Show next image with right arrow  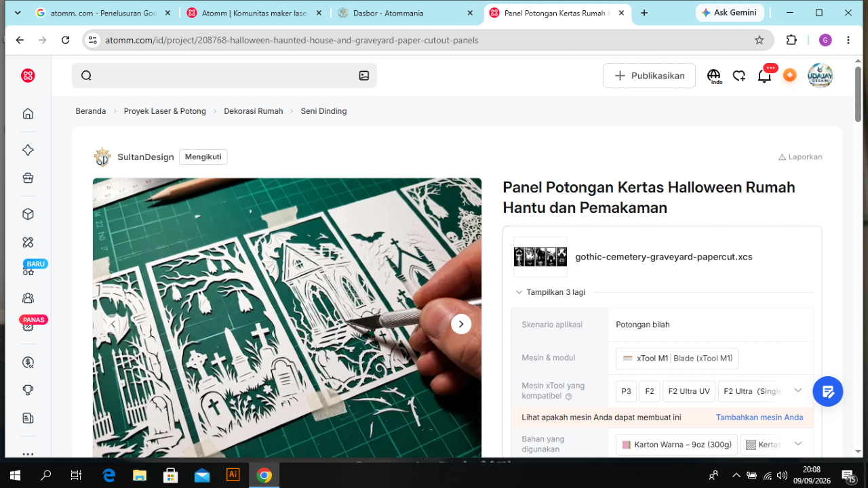461,324
